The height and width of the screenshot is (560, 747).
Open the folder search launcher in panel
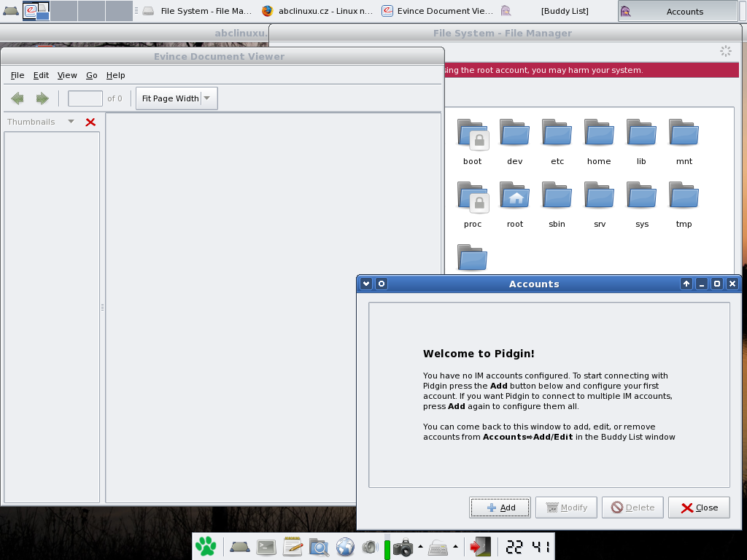[x=319, y=547]
